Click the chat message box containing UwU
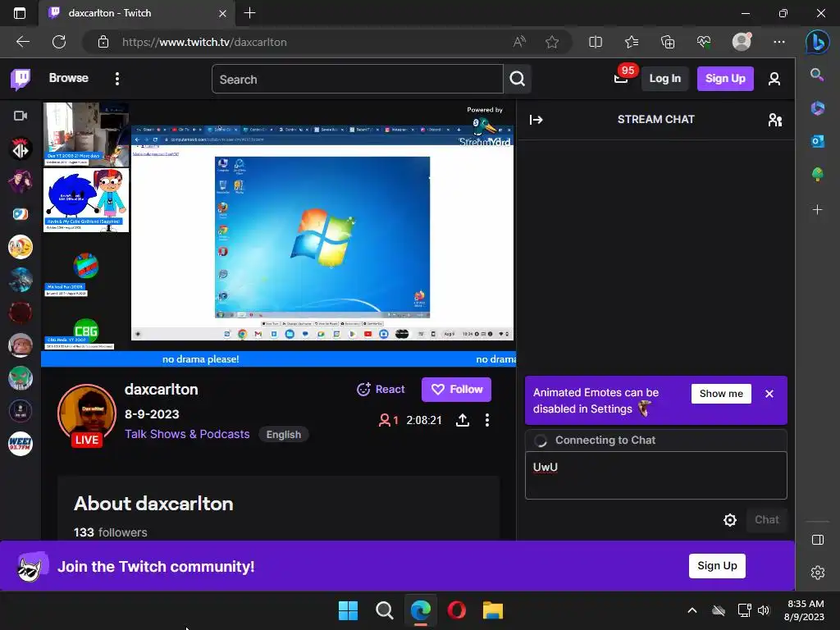Image resolution: width=840 pixels, height=630 pixels. pyautogui.click(x=655, y=475)
